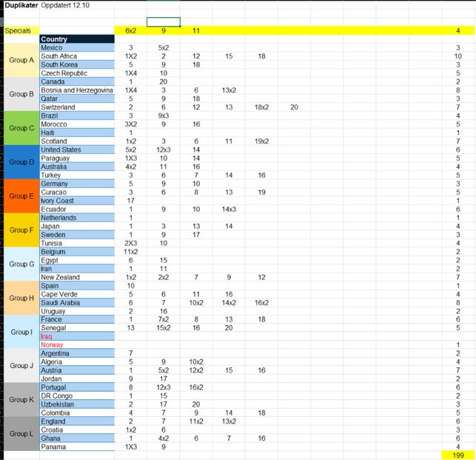Select the Netherlands cell
Viewport: 476px width, 460px height.
77,218
